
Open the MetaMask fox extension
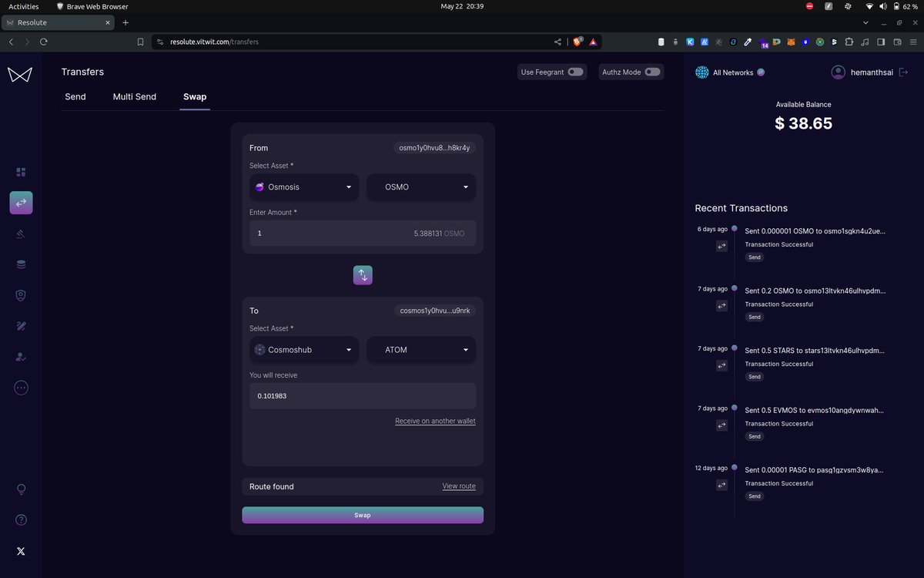(x=792, y=42)
